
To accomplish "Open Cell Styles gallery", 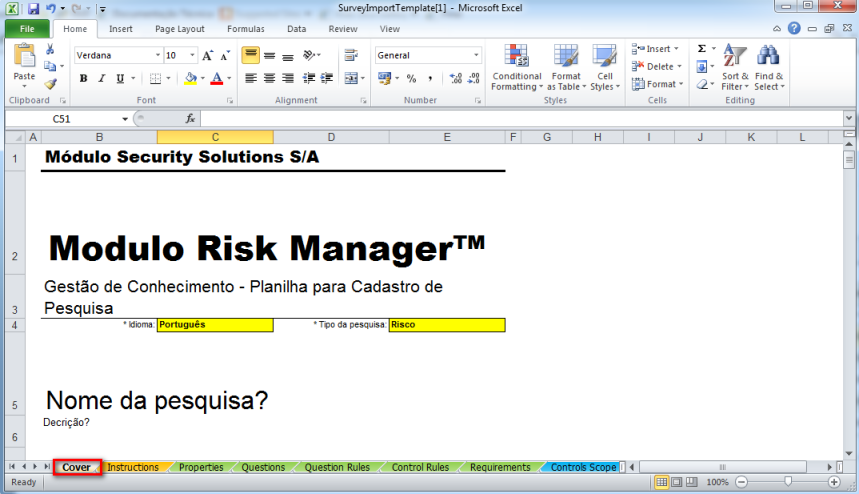I will coord(605,67).
